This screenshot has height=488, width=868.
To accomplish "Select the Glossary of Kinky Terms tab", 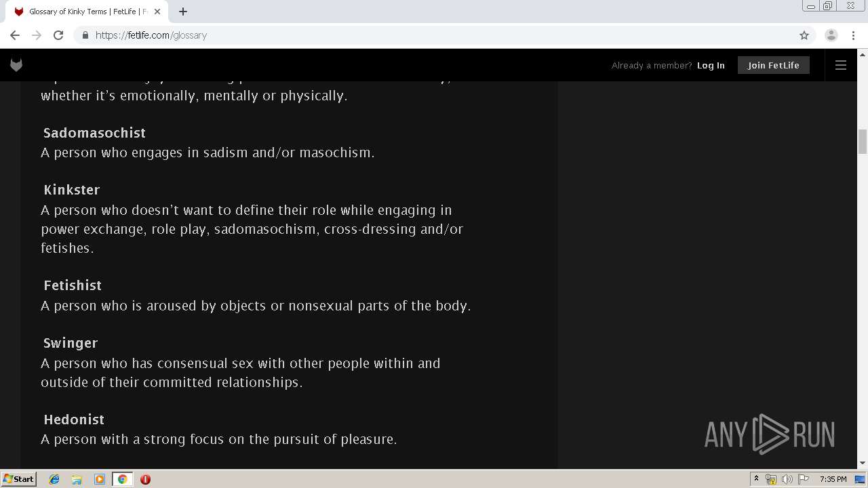I will [x=88, y=12].
